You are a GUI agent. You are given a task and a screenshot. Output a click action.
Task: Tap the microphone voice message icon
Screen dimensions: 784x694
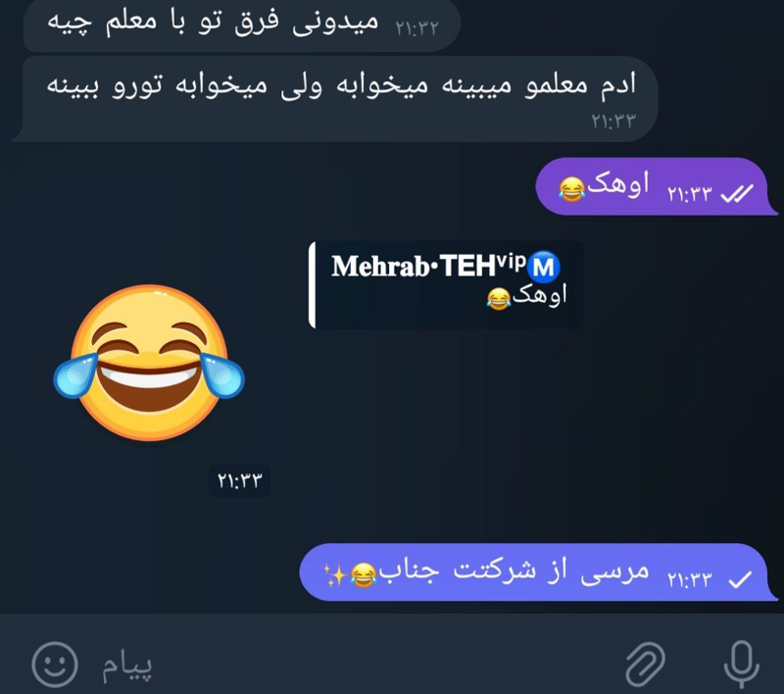click(x=742, y=664)
